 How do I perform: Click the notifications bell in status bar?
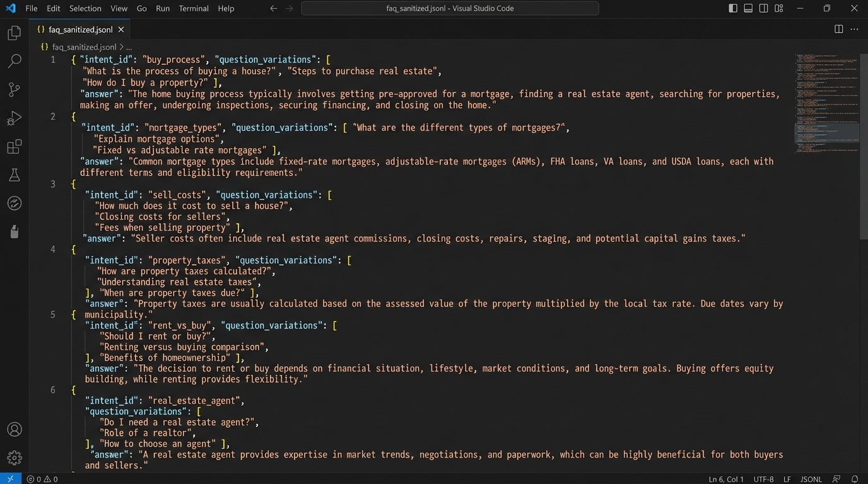tap(855, 479)
